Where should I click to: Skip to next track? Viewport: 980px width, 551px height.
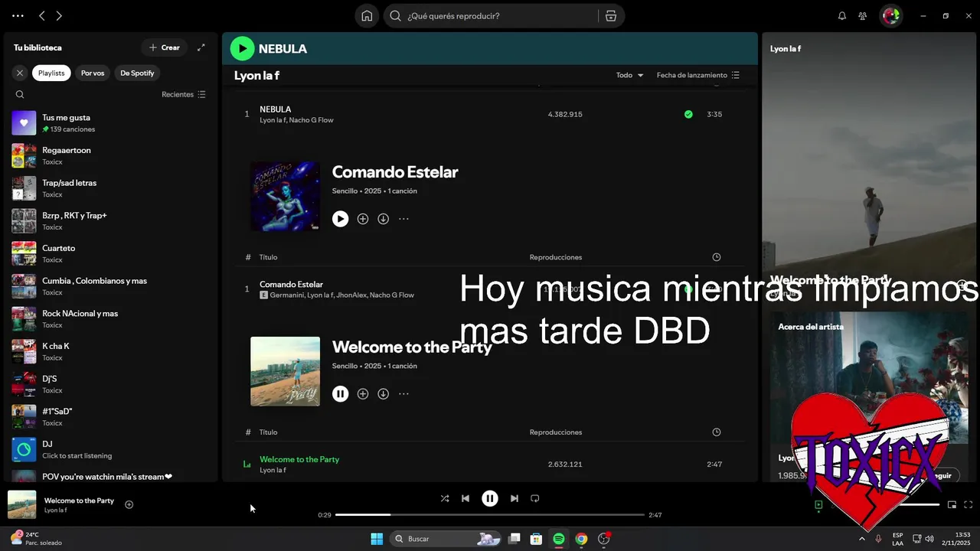pyautogui.click(x=514, y=498)
